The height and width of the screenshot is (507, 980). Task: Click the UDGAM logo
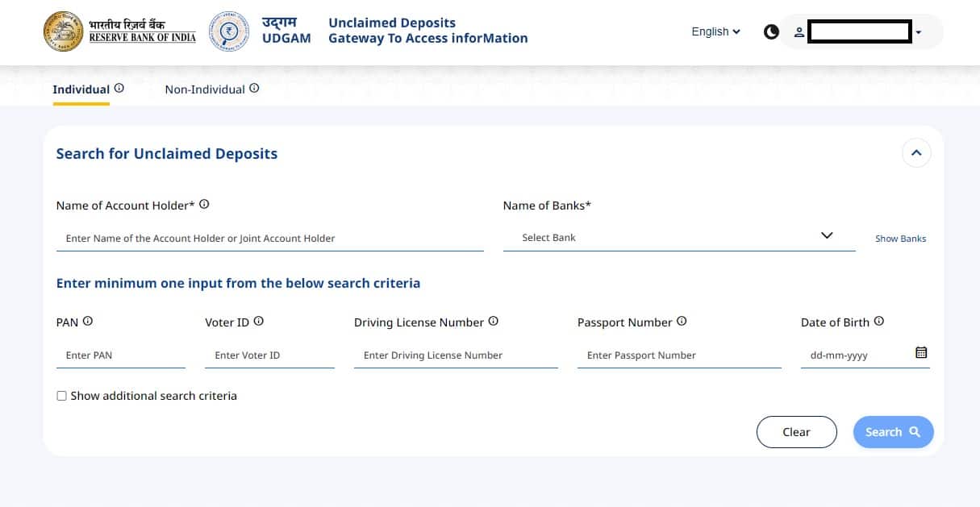[229, 31]
